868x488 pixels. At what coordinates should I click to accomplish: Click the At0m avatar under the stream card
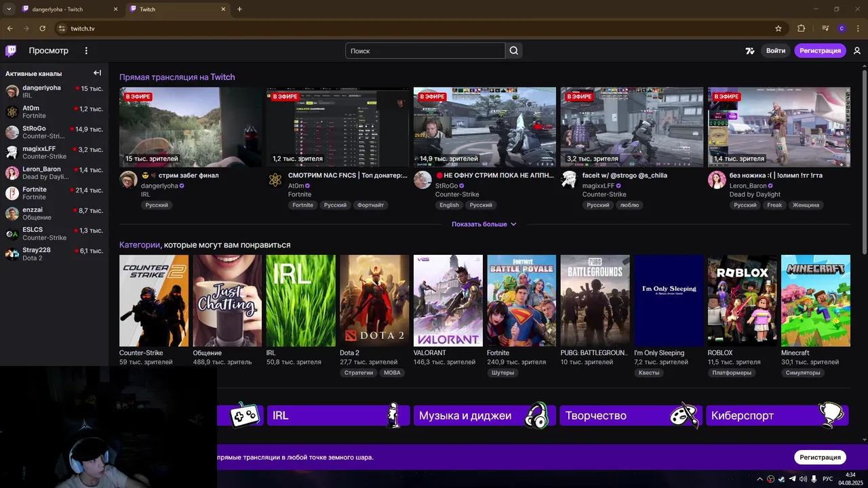[x=275, y=180]
